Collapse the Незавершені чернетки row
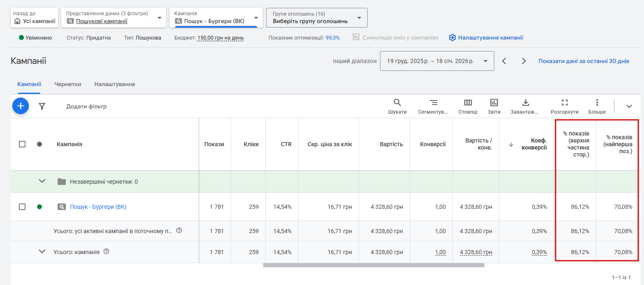644x285 pixels. 42,181
